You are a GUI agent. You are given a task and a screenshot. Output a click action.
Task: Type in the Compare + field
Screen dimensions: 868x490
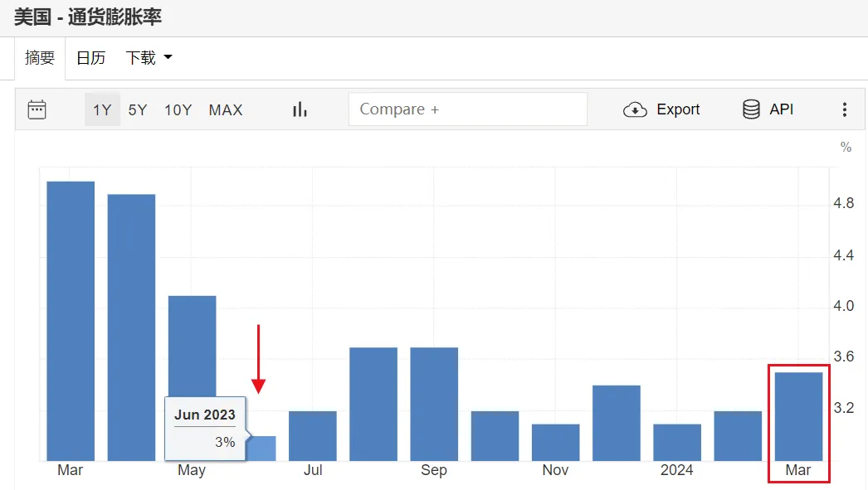pyautogui.click(x=467, y=109)
